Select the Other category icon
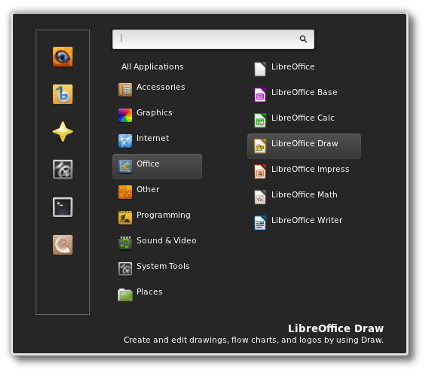The height and width of the screenshot is (374, 427). tap(125, 192)
